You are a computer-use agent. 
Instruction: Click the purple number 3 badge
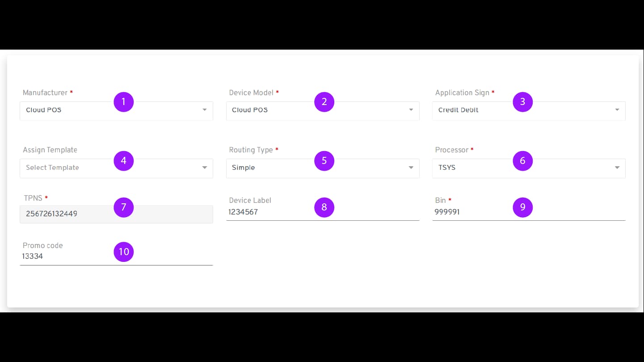pyautogui.click(x=522, y=102)
